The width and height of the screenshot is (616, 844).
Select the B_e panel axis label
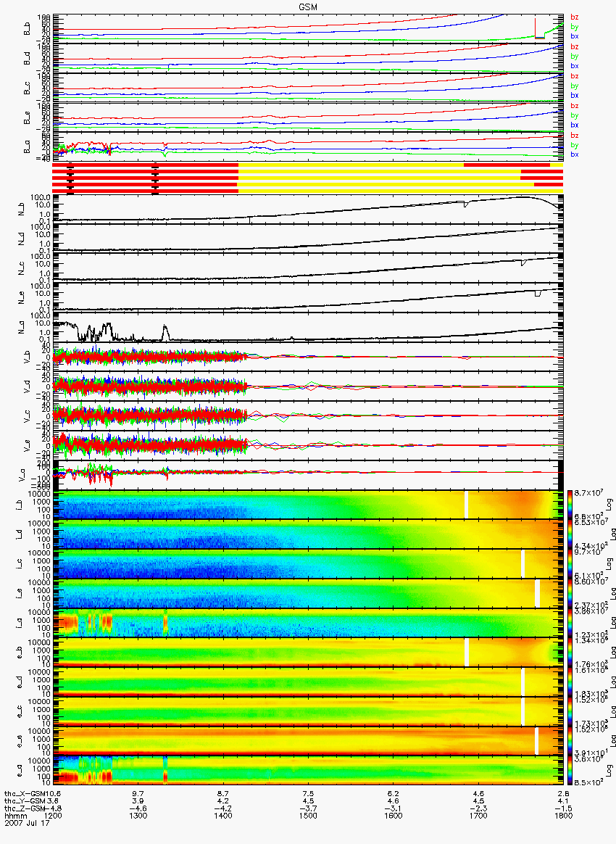[x=26, y=117]
